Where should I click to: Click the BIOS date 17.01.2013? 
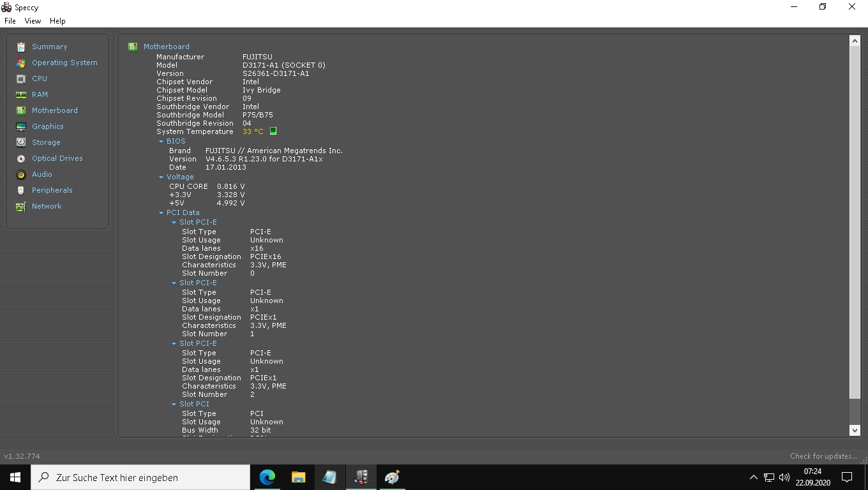tap(225, 167)
